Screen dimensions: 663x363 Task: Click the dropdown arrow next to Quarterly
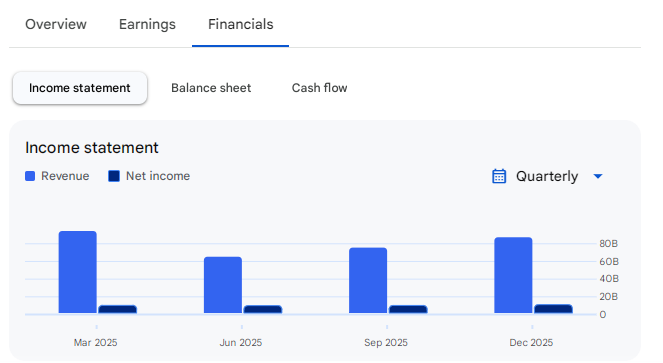coord(597,176)
